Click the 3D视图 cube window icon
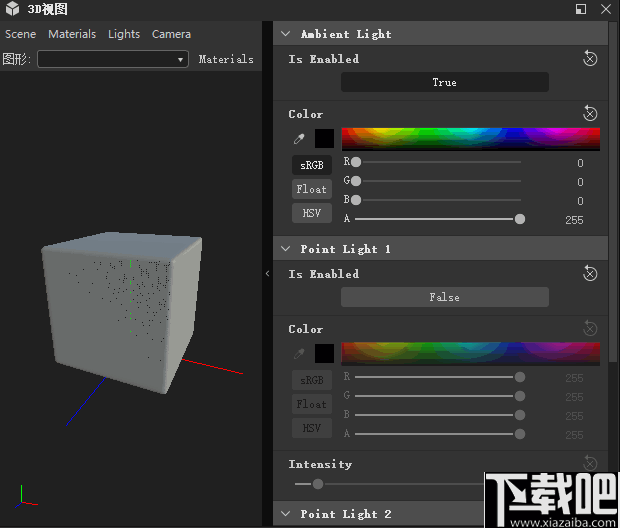Viewport: 620px width, 528px height. [x=13, y=8]
